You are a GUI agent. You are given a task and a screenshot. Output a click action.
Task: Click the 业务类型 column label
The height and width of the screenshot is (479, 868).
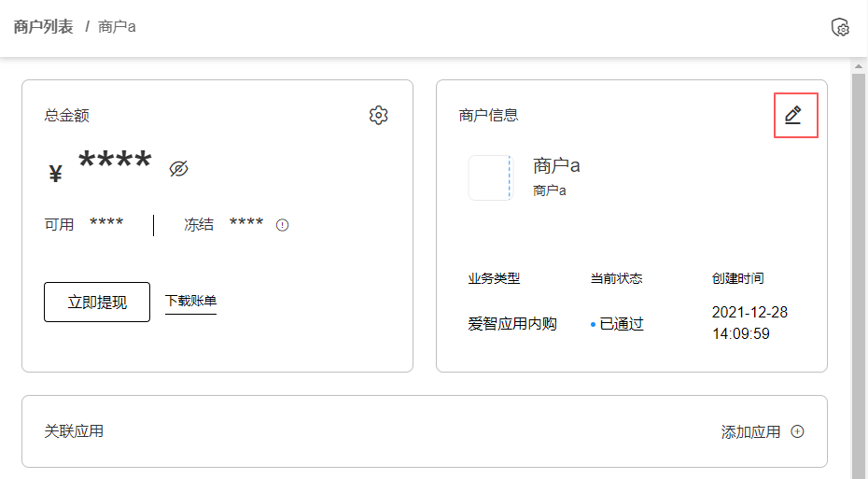tap(494, 278)
